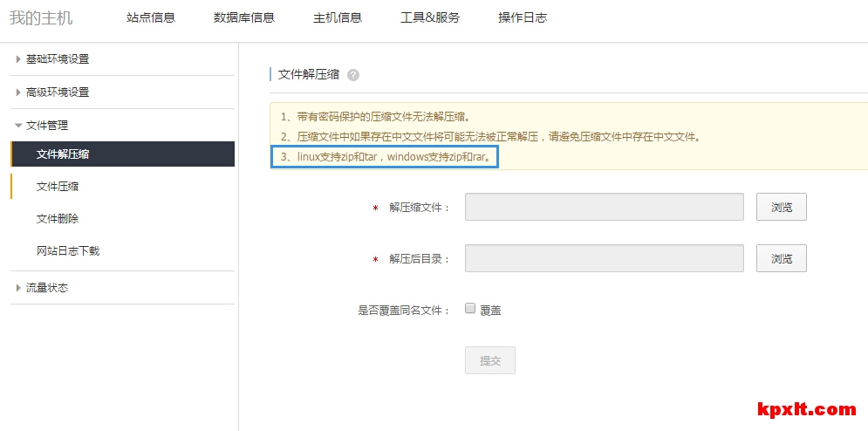The image size is (868, 431).
Task: Go to 主机信息 tab
Action: (x=338, y=17)
